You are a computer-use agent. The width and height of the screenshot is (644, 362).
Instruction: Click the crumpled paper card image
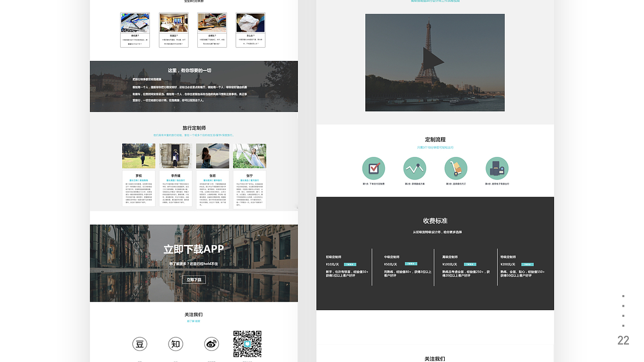(x=251, y=23)
